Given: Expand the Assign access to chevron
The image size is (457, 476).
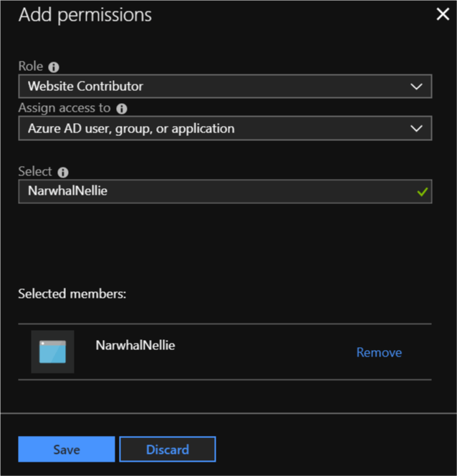Looking at the screenshot, I should [416, 128].
